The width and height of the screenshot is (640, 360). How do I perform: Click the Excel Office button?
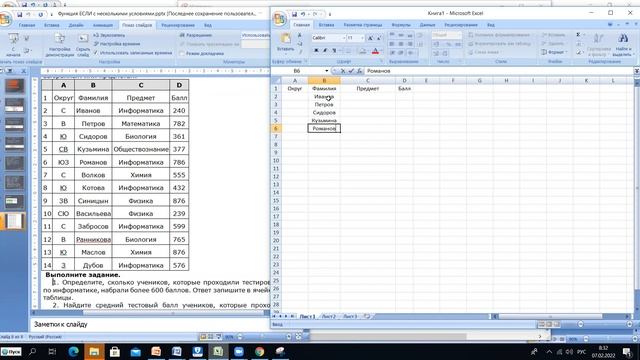(x=280, y=19)
